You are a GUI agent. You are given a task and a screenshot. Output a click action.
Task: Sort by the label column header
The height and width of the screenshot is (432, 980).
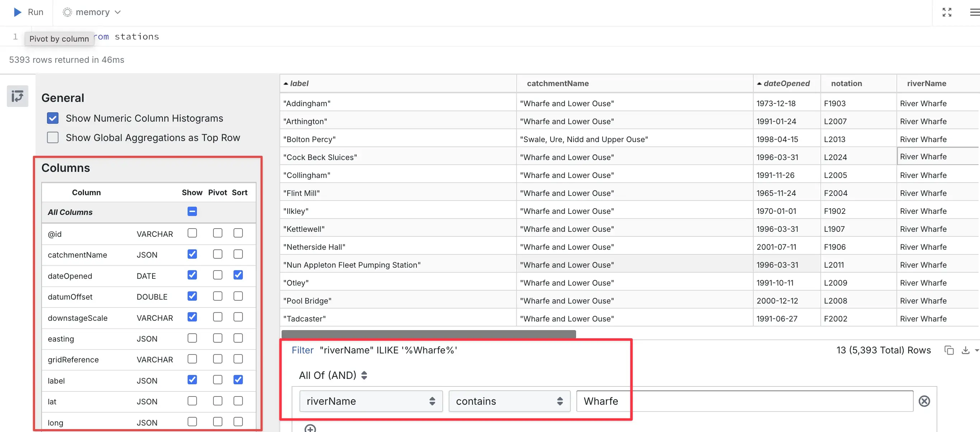pyautogui.click(x=299, y=83)
